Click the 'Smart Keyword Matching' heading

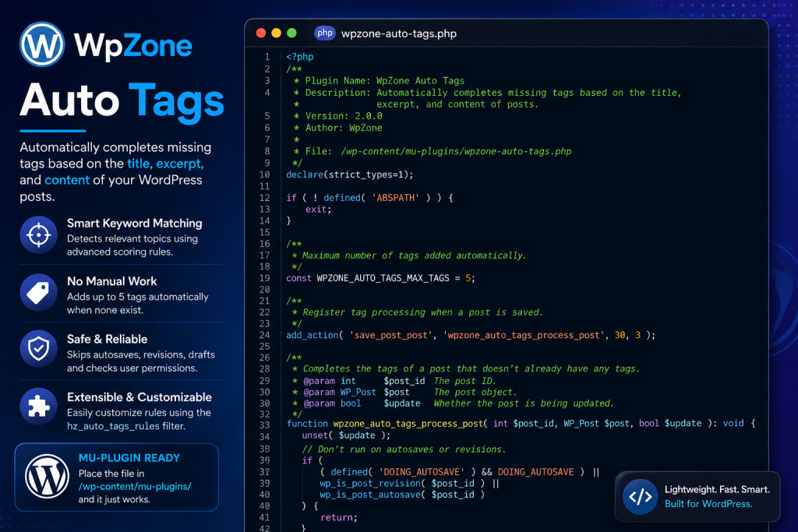(134, 224)
